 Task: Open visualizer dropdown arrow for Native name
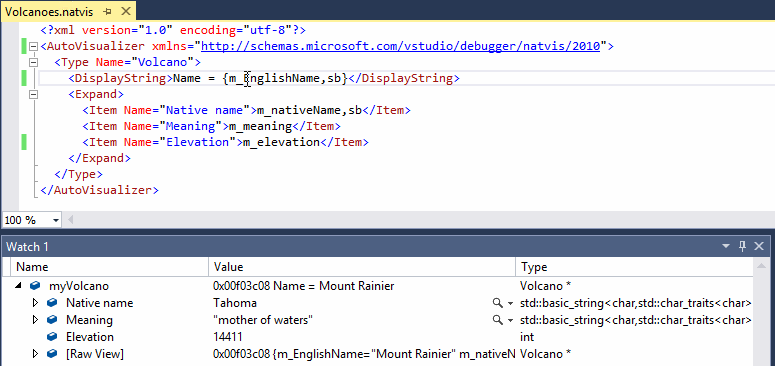[510, 304]
